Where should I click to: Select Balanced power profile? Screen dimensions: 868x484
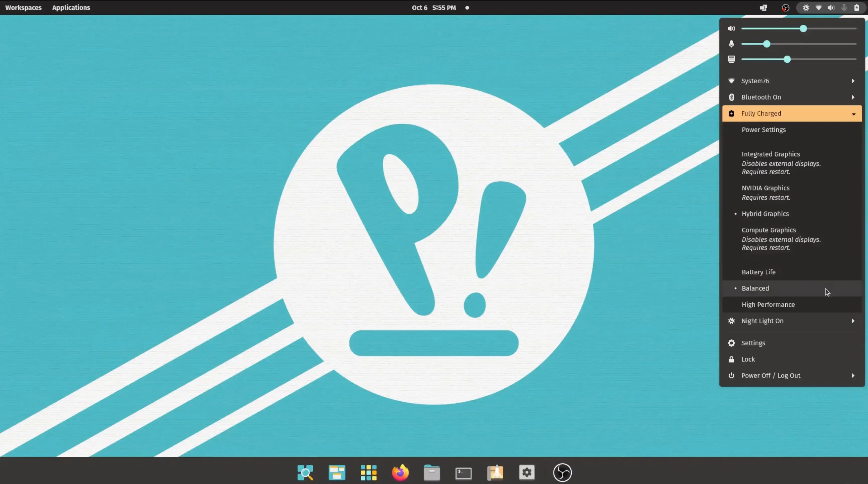click(x=792, y=288)
